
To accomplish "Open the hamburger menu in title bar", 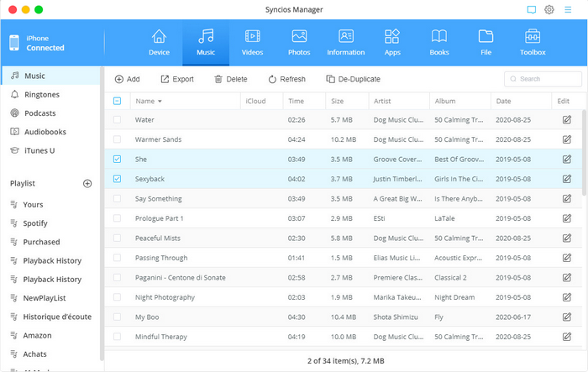I will coord(568,10).
